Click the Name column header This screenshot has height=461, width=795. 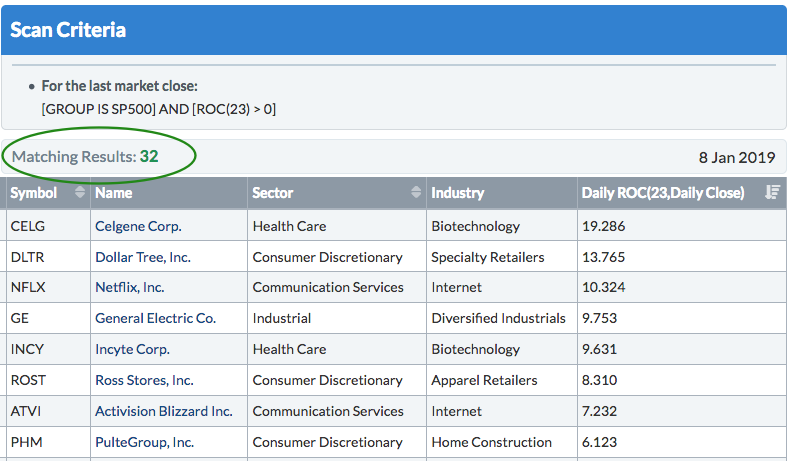pyautogui.click(x=114, y=192)
